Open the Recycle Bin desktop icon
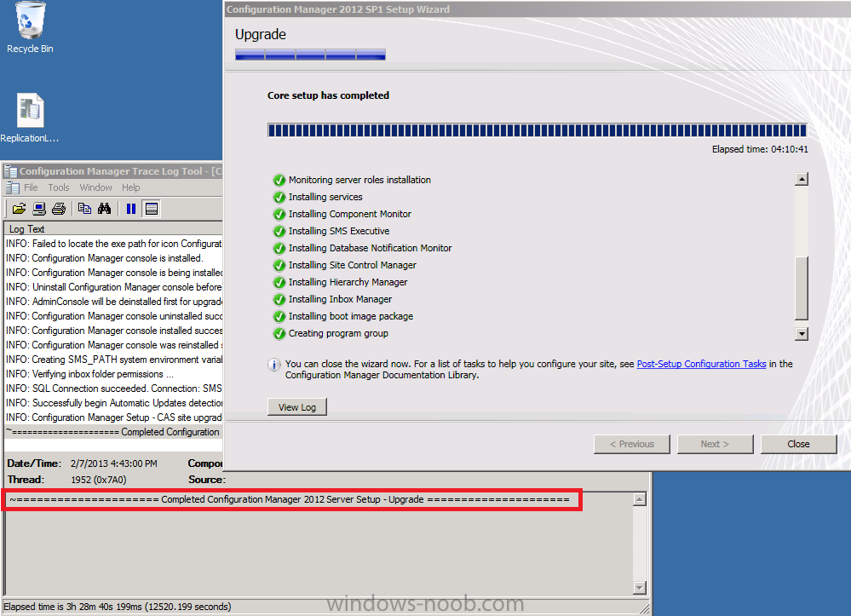Viewport: 851px width, 616px height. [30, 27]
